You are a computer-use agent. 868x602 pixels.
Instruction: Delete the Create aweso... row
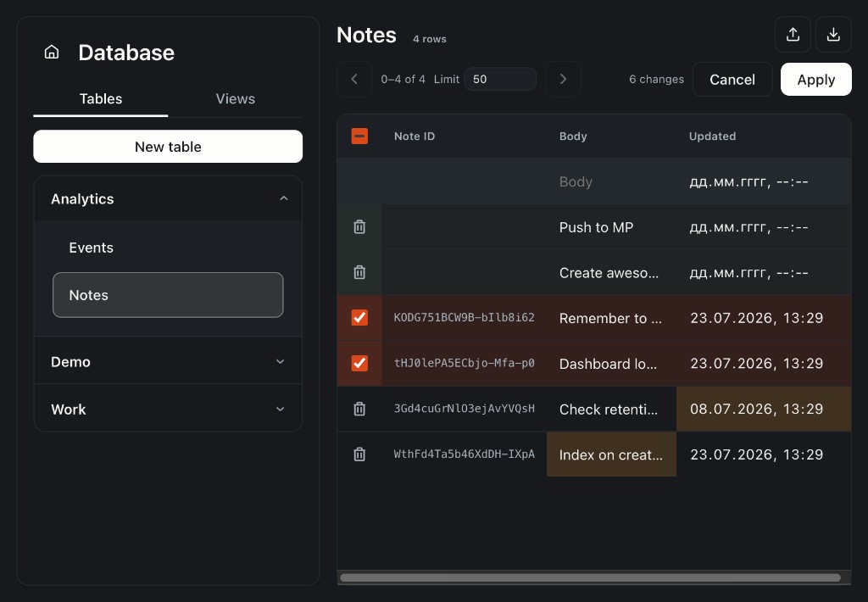tap(359, 272)
